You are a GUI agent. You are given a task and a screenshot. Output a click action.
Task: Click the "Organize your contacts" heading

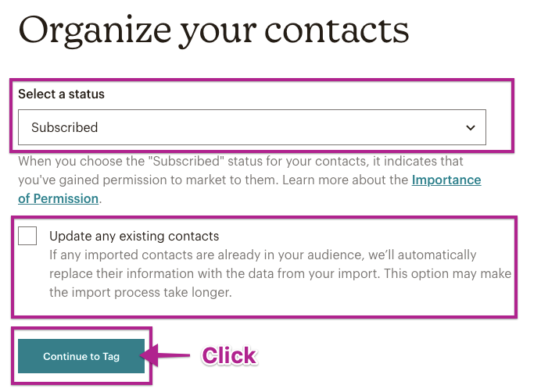click(213, 30)
